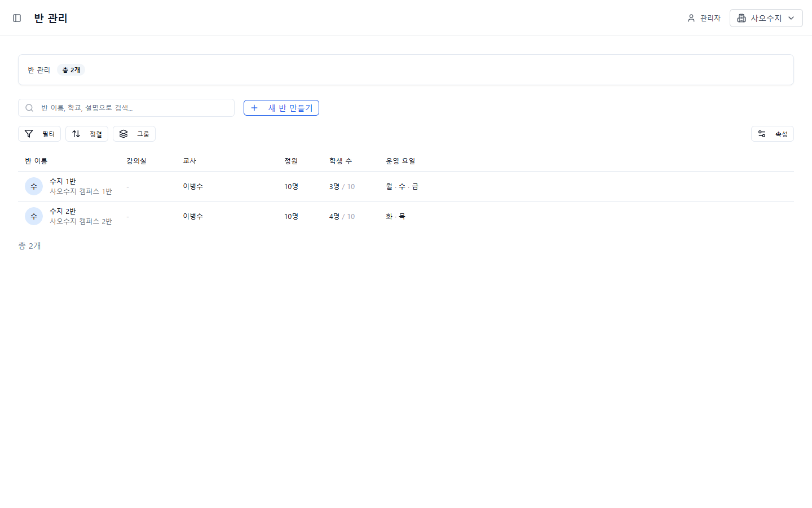Click the 총 2개 count badge
The image size is (812, 508).
point(71,70)
